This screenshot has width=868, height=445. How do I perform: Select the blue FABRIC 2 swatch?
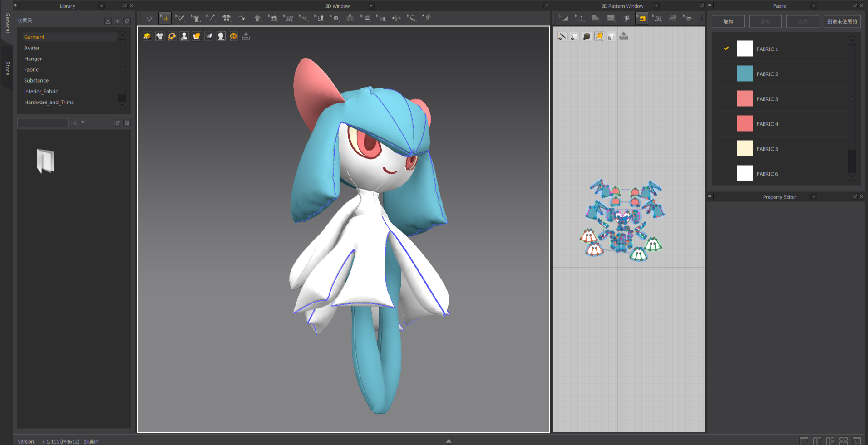(x=745, y=73)
